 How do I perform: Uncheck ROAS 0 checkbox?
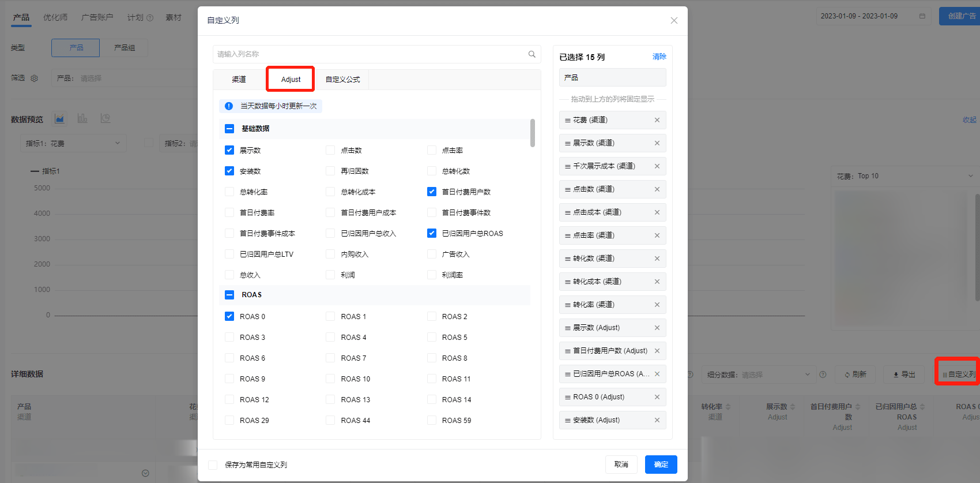click(229, 316)
